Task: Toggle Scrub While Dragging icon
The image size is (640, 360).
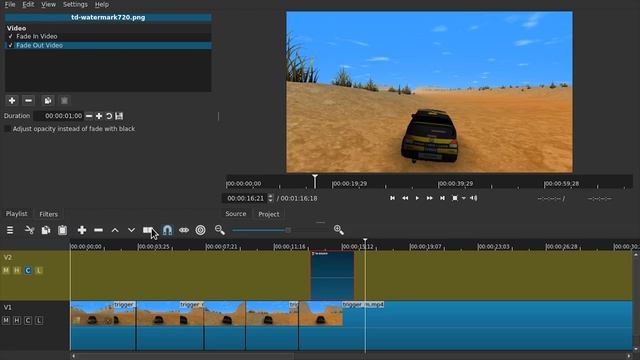Action: [184, 230]
